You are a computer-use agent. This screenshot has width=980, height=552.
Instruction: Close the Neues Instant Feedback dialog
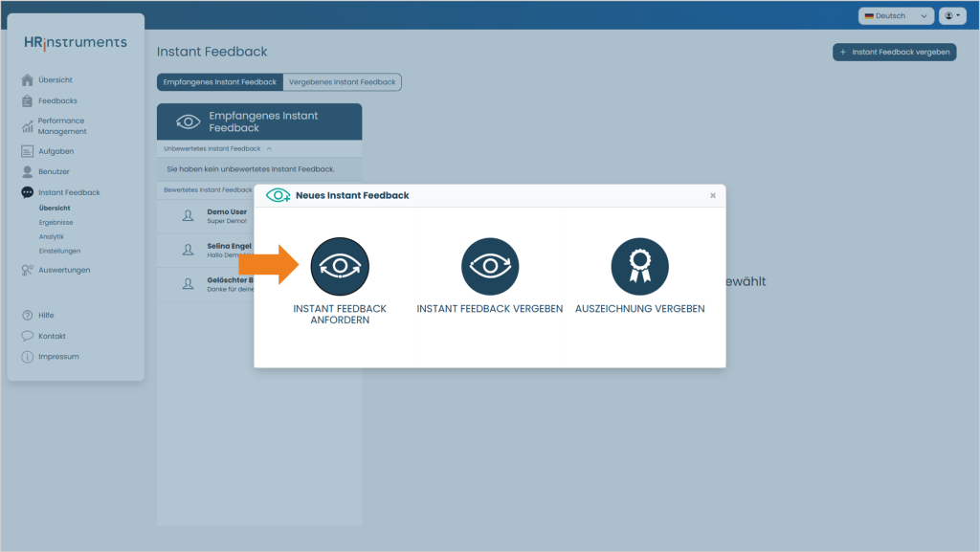[712, 195]
